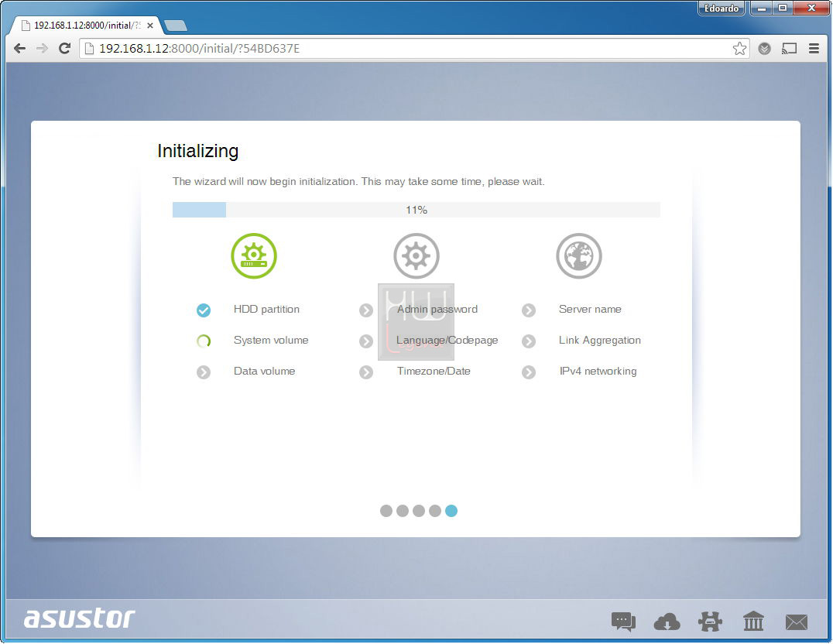Click the 'wizard will now begin initialization' text

click(275, 181)
